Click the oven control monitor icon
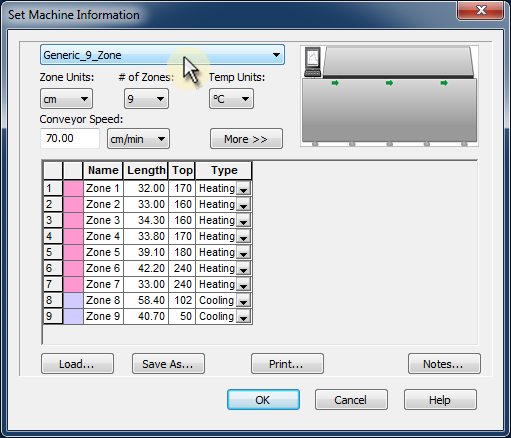The height and width of the screenshot is (438, 511). pyautogui.click(x=313, y=62)
